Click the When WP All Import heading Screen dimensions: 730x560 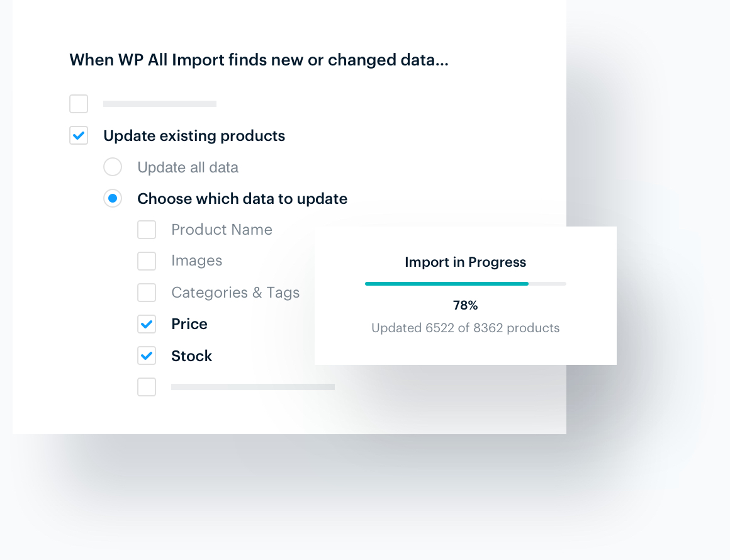click(x=259, y=60)
